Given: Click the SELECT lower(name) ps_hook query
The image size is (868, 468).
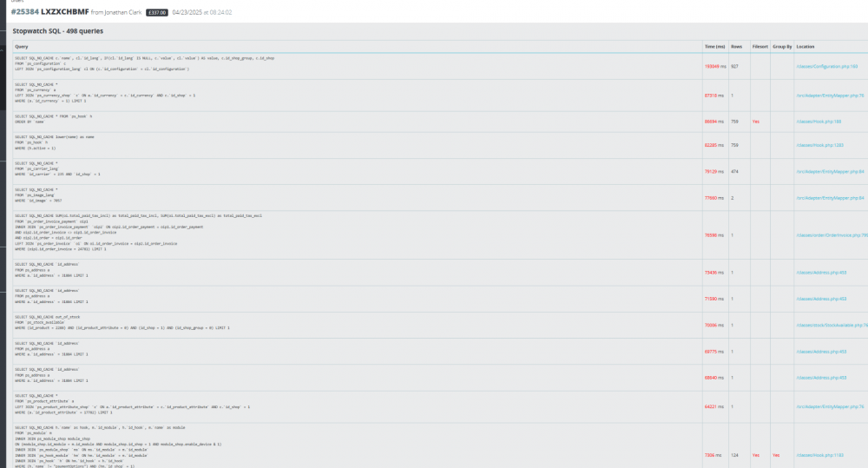Looking at the screenshot, I should pyautogui.click(x=55, y=142).
